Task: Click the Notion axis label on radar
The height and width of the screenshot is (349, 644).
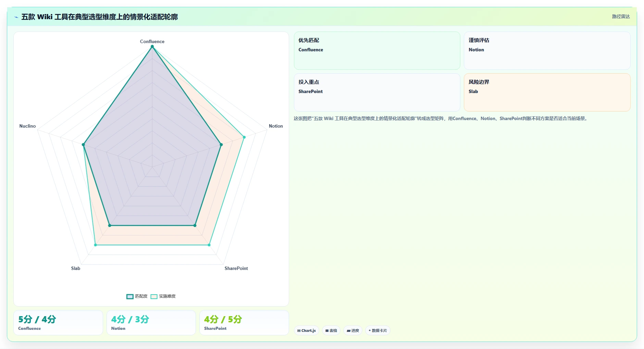Action: pyautogui.click(x=276, y=126)
